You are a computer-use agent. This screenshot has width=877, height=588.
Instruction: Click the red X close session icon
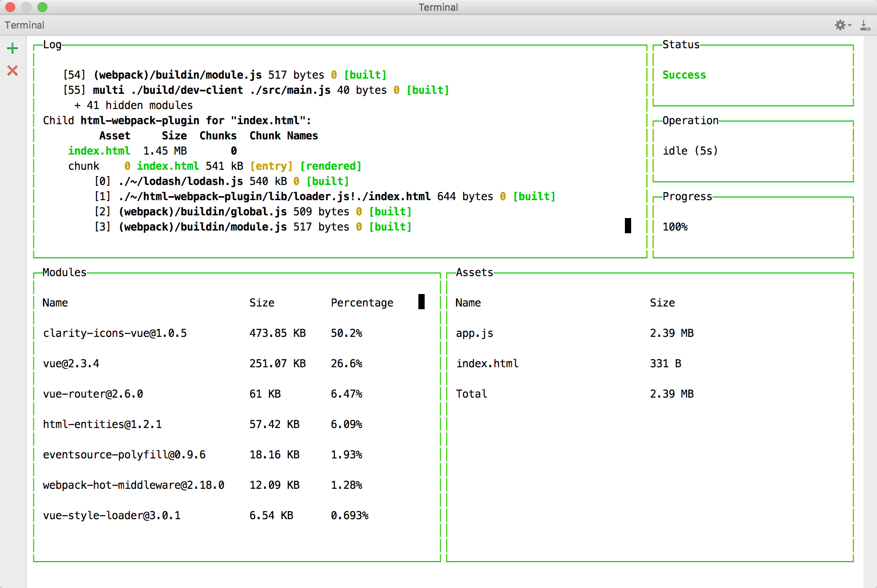coord(13,71)
